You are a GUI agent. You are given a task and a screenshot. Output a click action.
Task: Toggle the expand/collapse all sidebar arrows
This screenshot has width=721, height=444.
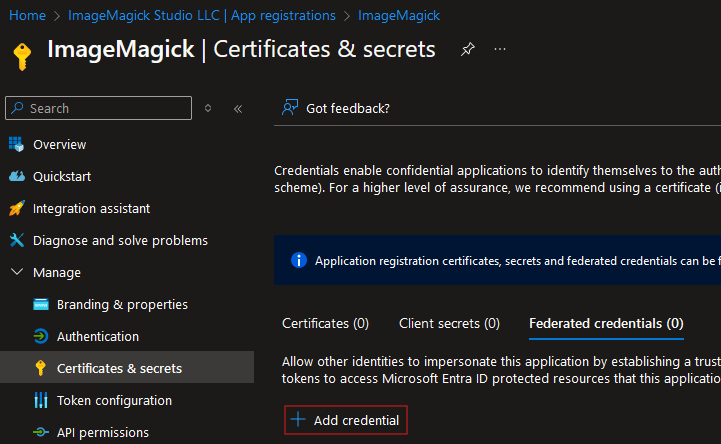pyautogui.click(x=208, y=108)
